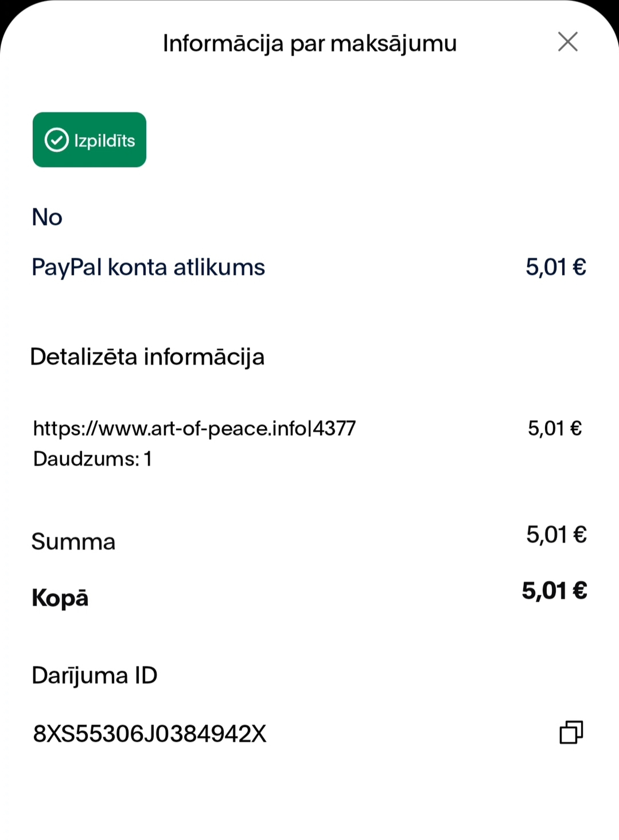Tap the Izpildīts text in green badge
This screenshot has height=840, width=619.
(x=105, y=141)
